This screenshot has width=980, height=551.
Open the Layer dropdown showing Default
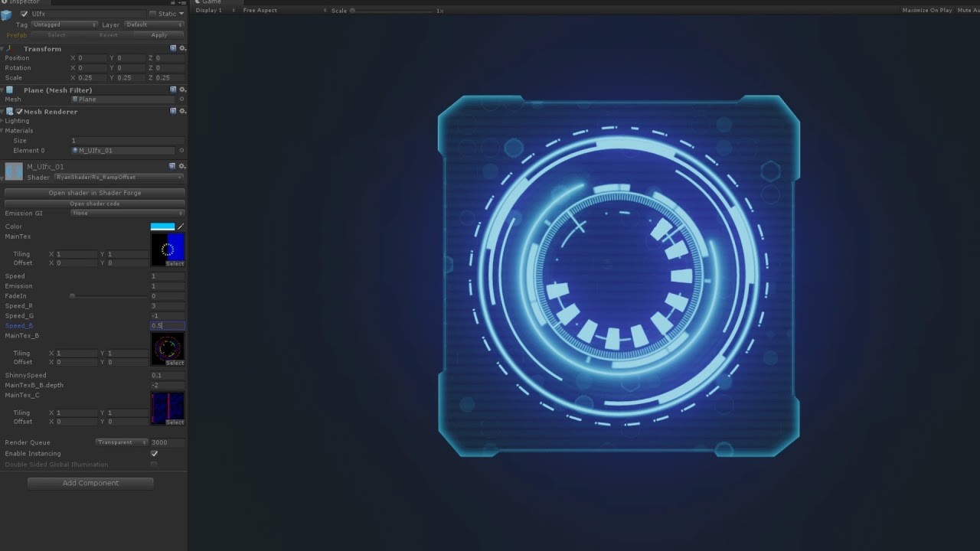pyautogui.click(x=152, y=24)
